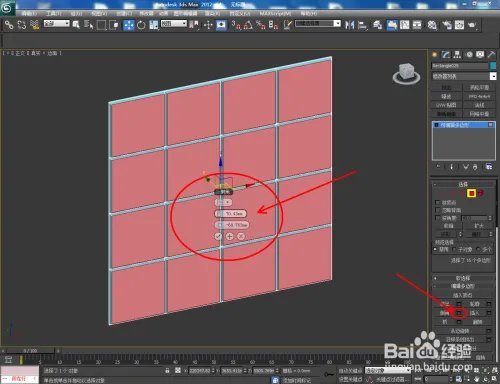Switch to the Modify panel tab
The image size is (500, 384).
446,55
